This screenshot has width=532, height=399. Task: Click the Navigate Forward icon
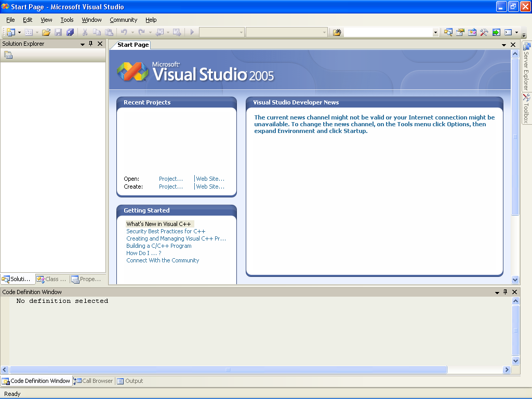pyautogui.click(x=177, y=32)
